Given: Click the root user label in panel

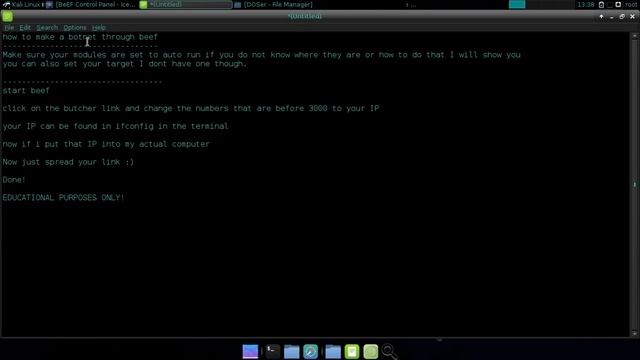Looking at the screenshot, I should 631,4.
